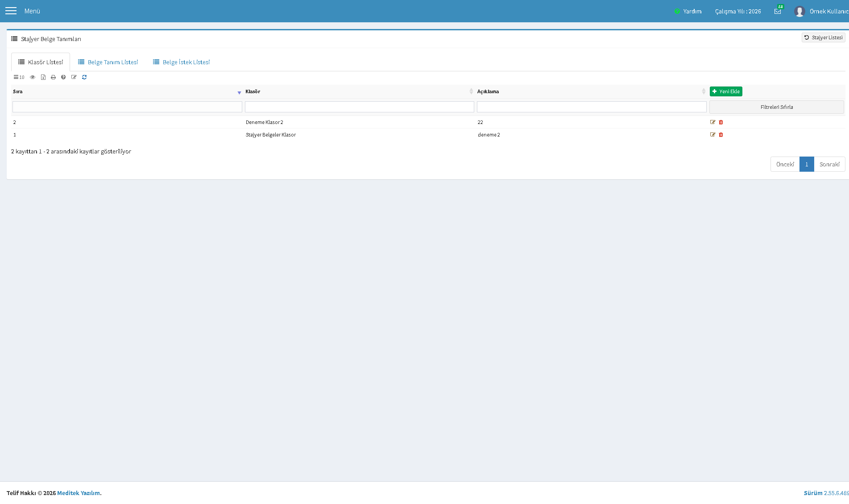
Task: Delete the Stajyer Belgeler Klasor row
Action: click(x=721, y=135)
